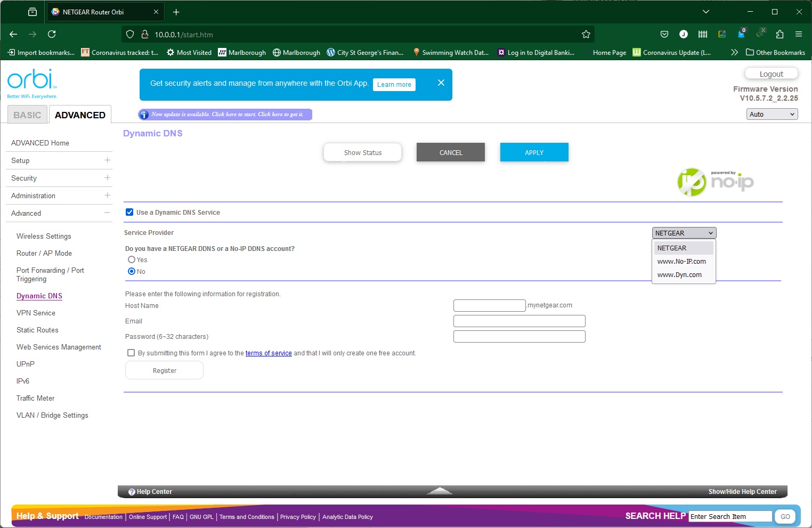Dismiss the Orbi App security banner

click(x=441, y=83)
